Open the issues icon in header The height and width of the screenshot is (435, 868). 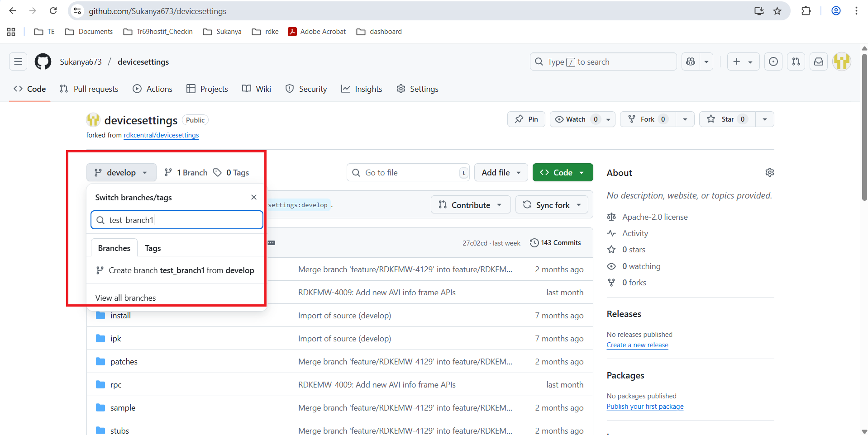(x=773, y=61)
